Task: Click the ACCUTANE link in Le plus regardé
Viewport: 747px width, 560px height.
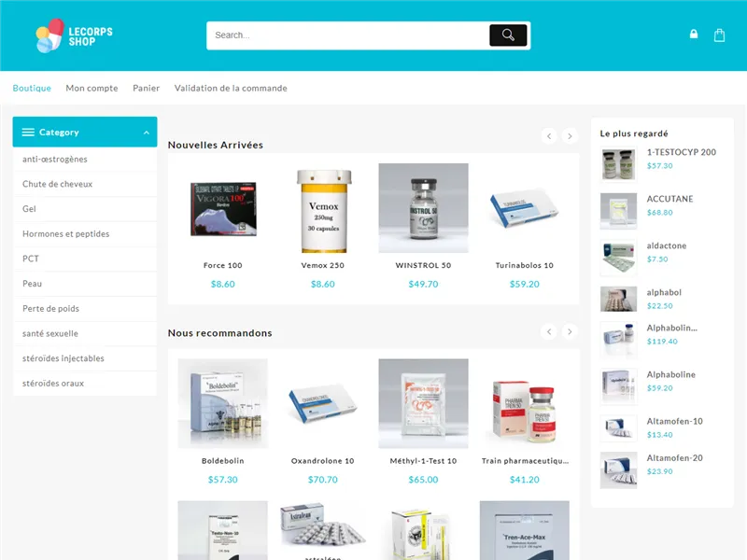Action: 668,199
